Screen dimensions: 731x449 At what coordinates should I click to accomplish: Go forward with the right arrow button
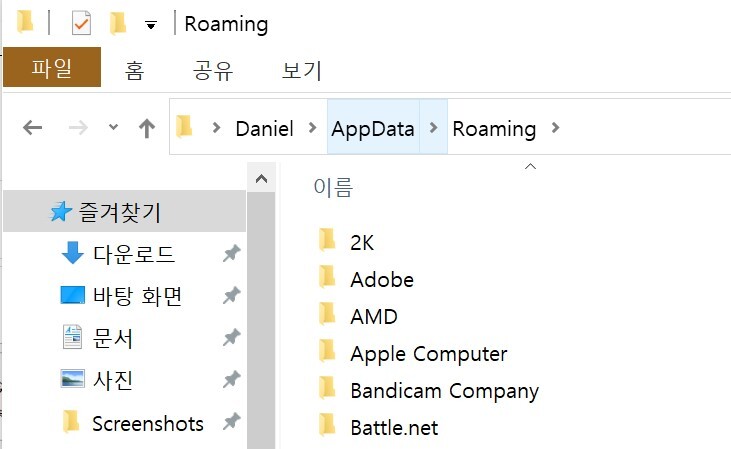(x=78, y=127)
